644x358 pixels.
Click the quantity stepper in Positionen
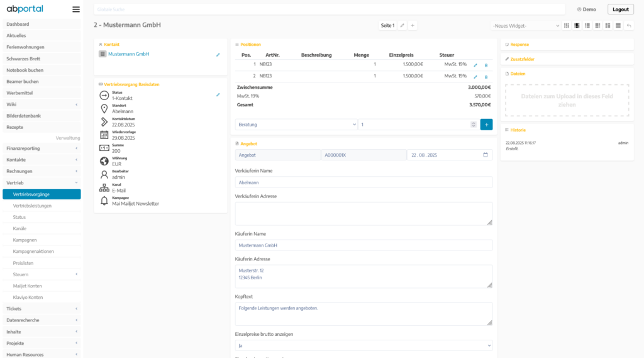click(473, 125)
